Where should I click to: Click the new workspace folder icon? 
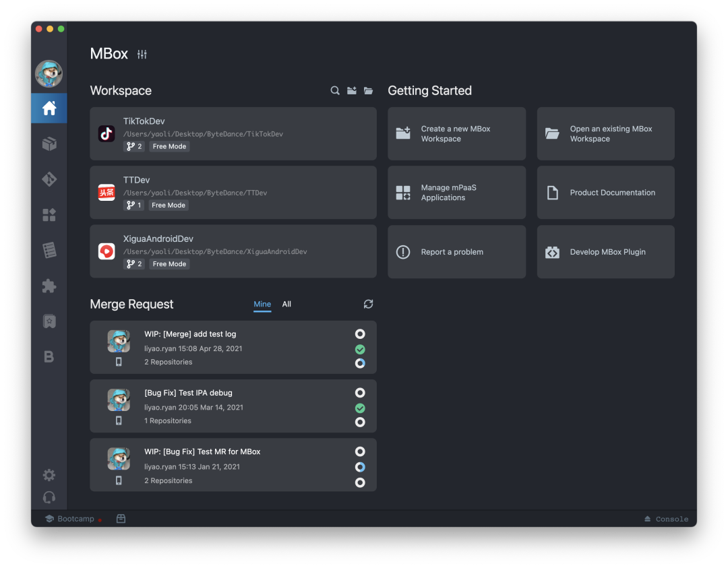(352, 91)
